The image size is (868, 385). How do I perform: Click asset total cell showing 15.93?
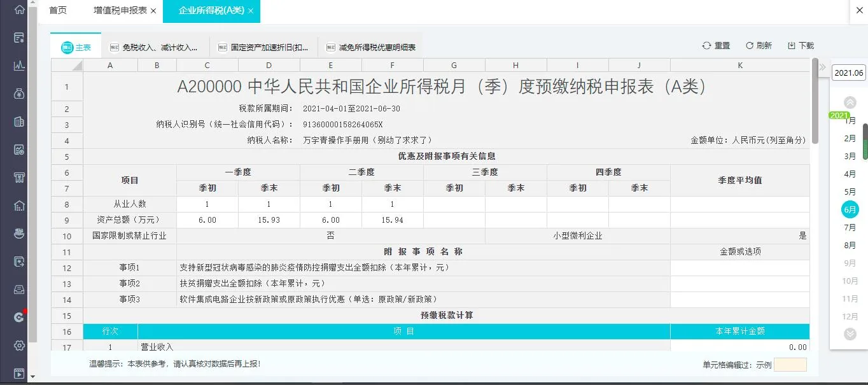[269, 220]
